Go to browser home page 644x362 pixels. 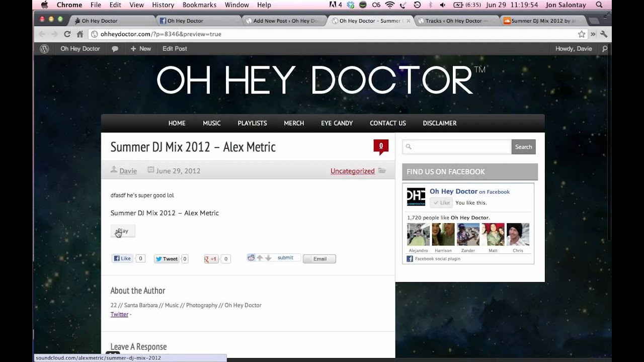click(x=79, y=34)
